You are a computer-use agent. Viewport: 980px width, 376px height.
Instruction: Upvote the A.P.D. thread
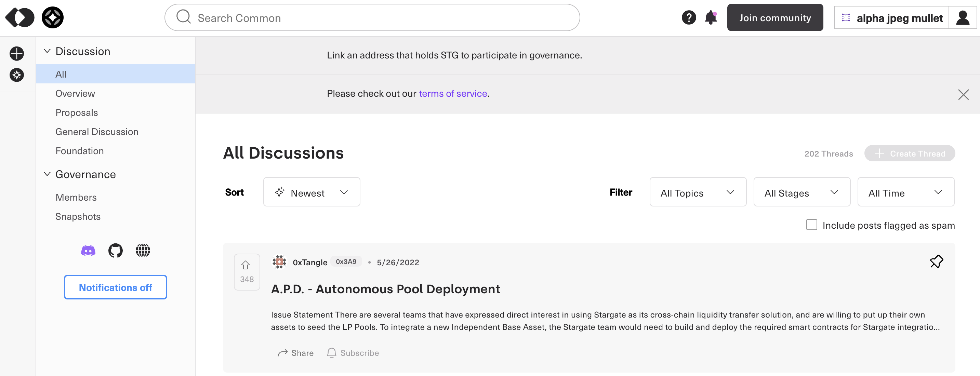click(x=246, y=265)
